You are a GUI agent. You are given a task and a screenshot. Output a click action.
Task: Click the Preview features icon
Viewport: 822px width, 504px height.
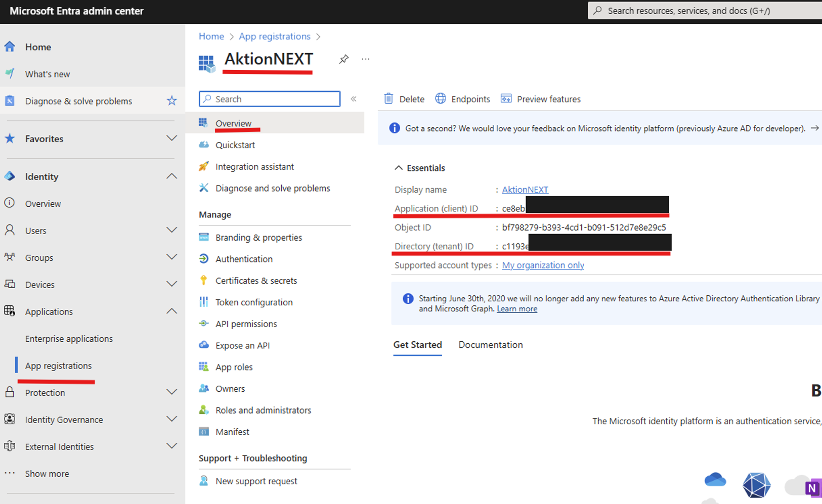506,99
